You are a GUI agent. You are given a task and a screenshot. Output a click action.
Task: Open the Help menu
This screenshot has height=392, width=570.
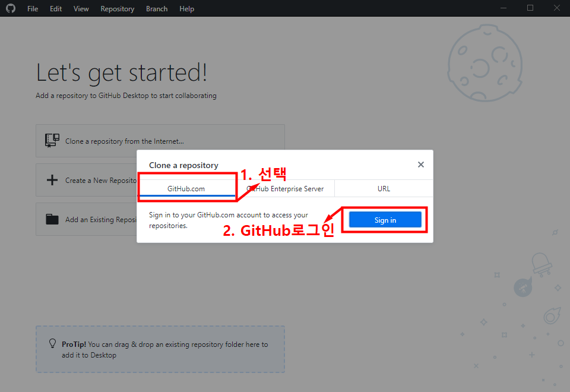coord(186,8)
